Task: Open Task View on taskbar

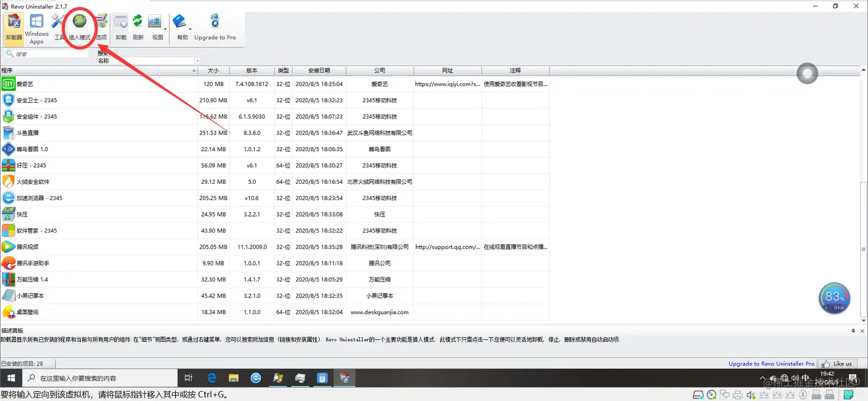Action: (x=188, y=377)
